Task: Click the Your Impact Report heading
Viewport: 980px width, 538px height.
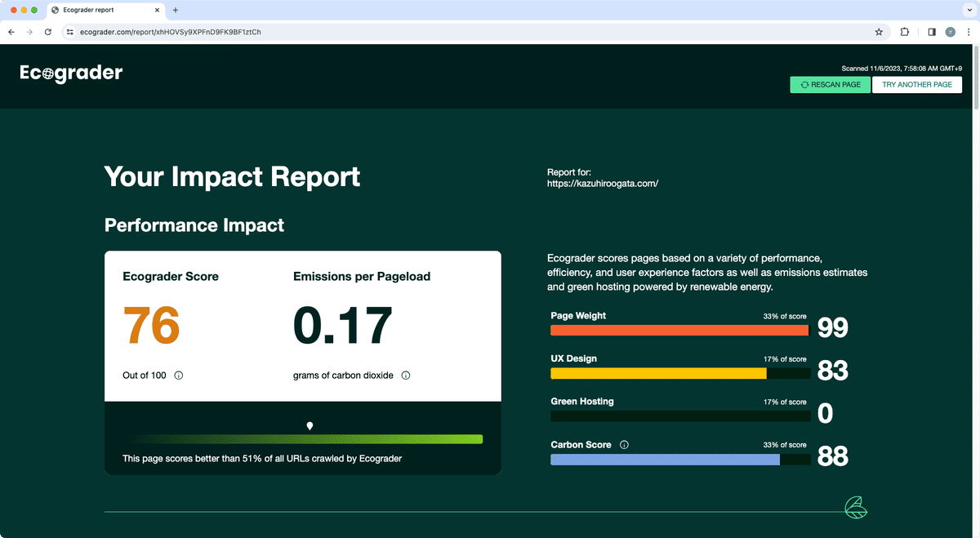Action: (233, 177)
